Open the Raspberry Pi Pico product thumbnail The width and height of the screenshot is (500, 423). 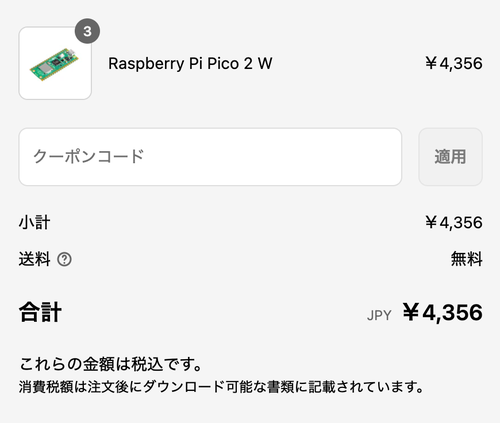click(x=55, y=63)
